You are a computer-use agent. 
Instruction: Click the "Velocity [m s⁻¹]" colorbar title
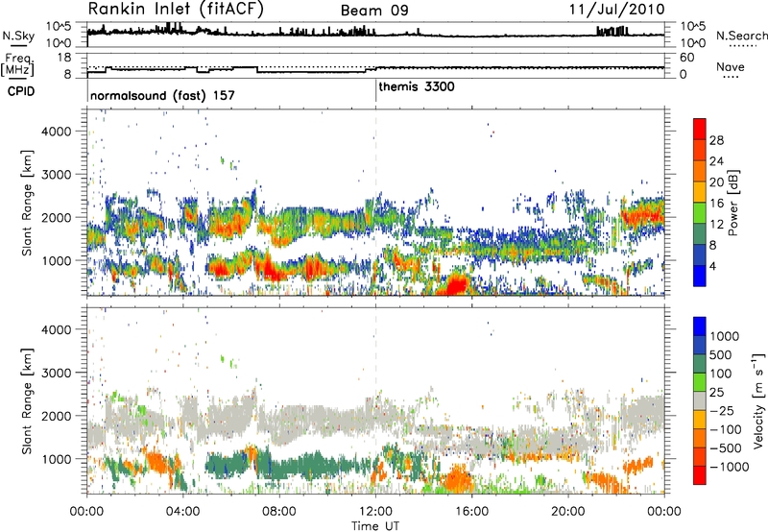757,400
